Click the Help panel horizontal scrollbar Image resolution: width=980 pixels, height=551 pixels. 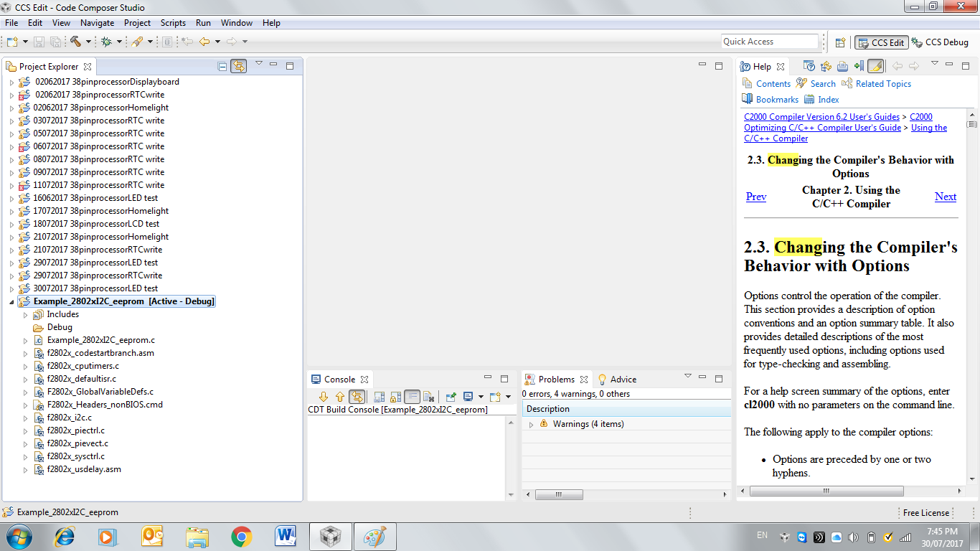coord(826,491)
